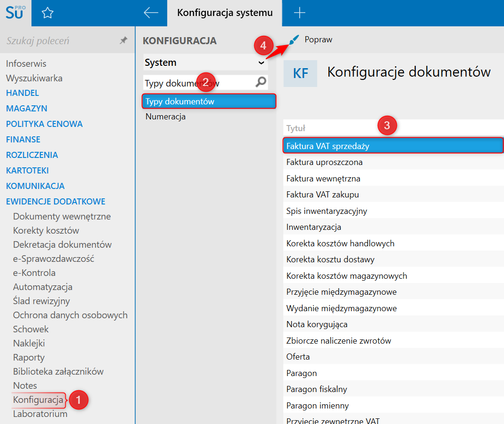504x424 pixels.
Task: Select the Inwentaryzacja row
Action: [x=394, y=227]
